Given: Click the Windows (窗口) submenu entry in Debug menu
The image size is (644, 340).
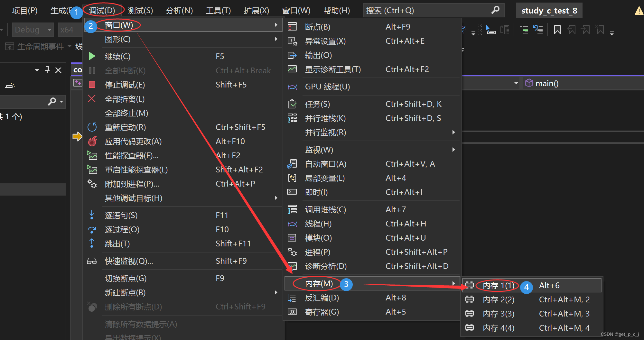Looking at the screenshot, I should 183,25.
